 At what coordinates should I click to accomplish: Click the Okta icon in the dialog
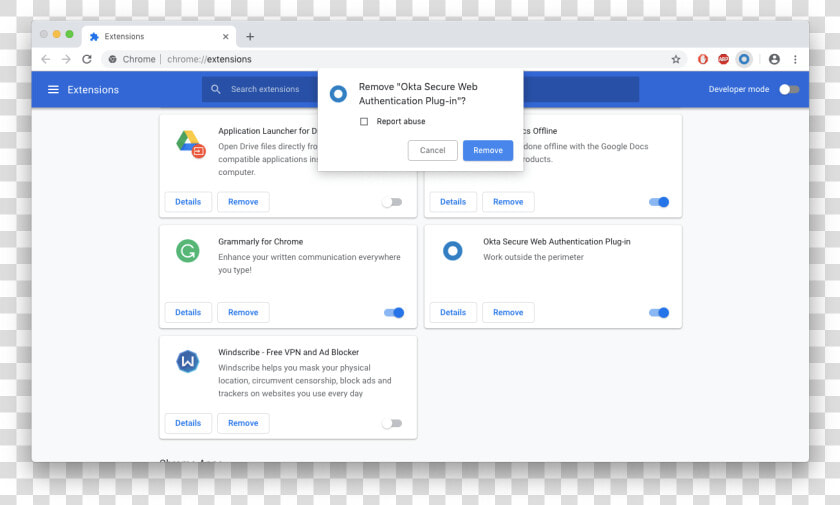pos(338,94)
